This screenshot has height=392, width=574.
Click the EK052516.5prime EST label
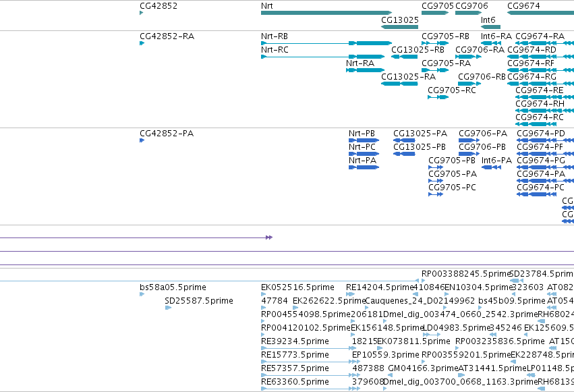click(x=297, y=287)
